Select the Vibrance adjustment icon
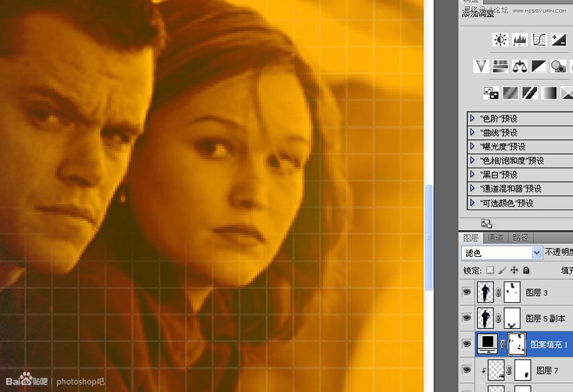This screenshot has width=573, height=392. tap(481, 66)
